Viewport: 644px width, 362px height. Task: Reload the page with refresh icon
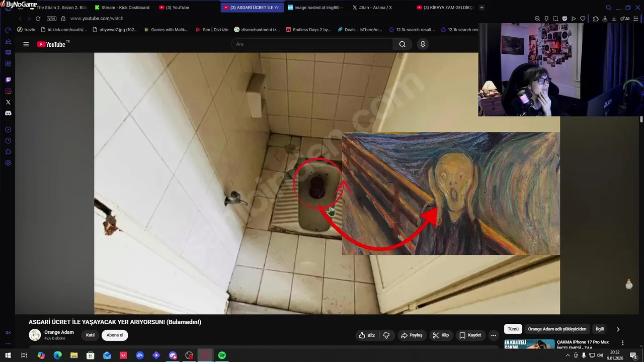pos(38,19)
